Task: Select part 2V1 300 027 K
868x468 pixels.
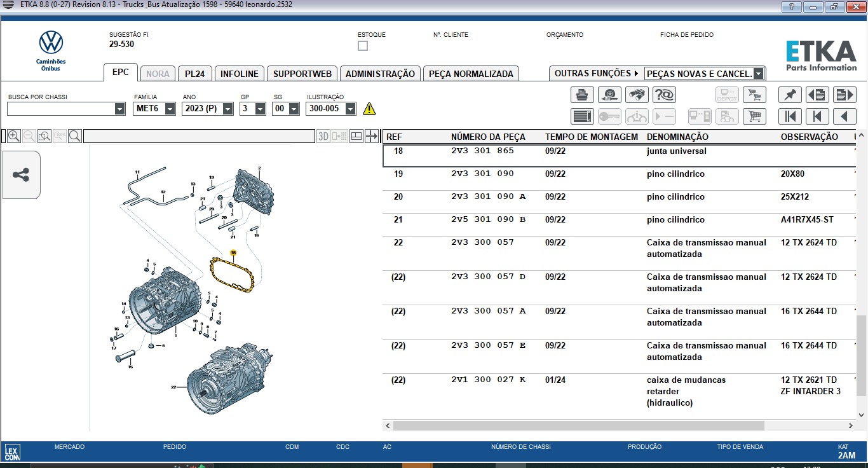Action: 489,380
